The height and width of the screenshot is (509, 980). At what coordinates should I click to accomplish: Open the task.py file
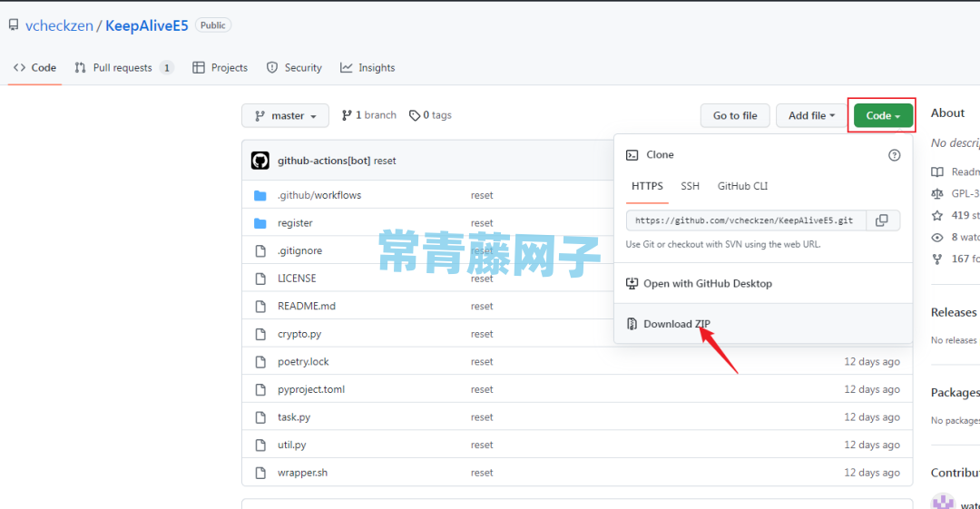pos(294,417)
